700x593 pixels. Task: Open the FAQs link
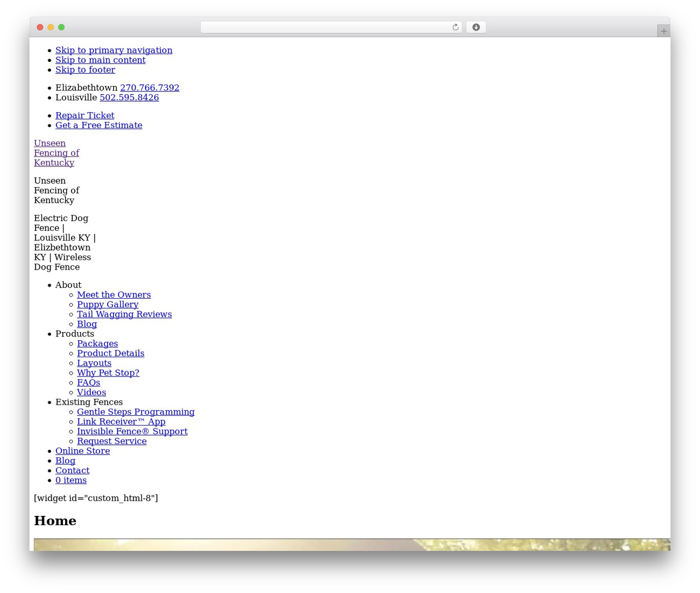point(89,383)
